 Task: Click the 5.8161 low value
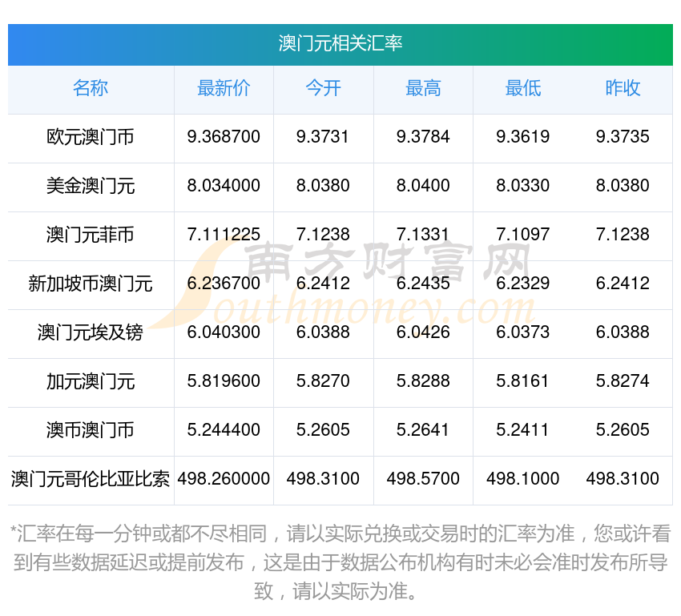click(523, 381)
